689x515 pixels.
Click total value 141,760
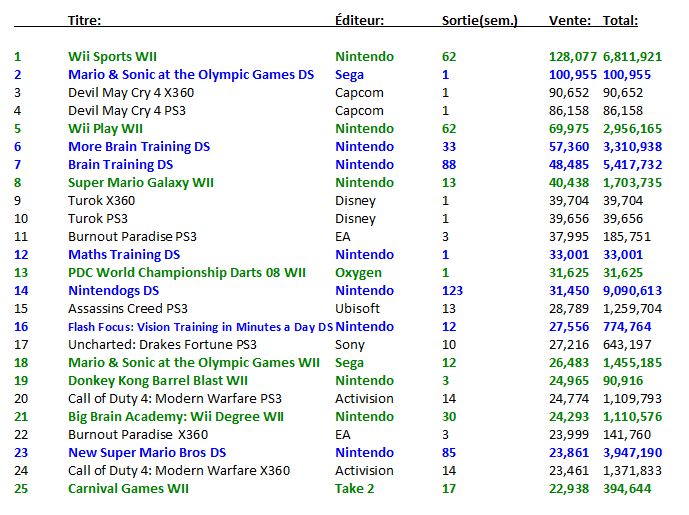point(627,435)
